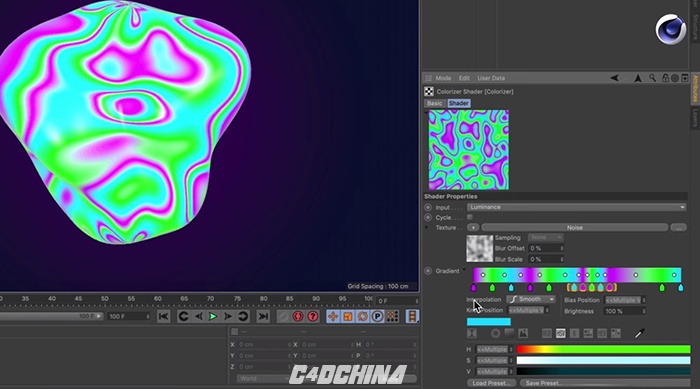Adjust the H hue slider
Image resolution: width=700 pixels, height=389 pixels.
pos(603,349)
